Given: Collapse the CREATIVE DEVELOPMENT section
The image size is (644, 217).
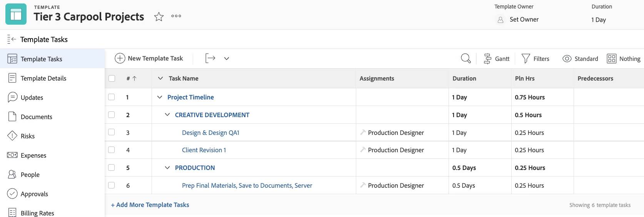Looking at the screenshot, I should click(x=167, y=115).
